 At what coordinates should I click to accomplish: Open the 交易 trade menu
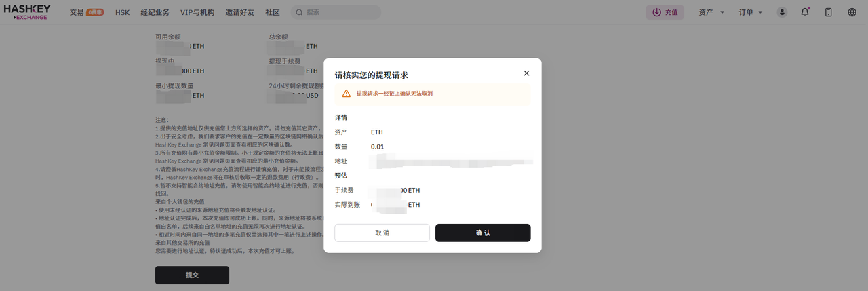point(77,12)
